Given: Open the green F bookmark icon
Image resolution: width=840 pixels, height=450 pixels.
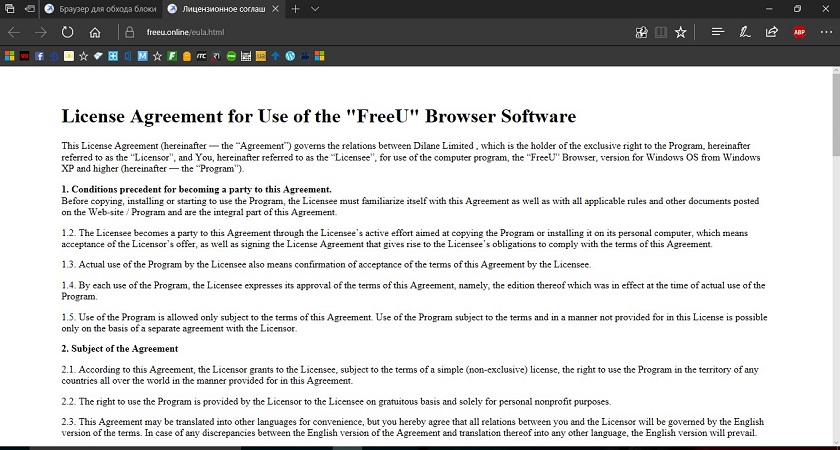Looking at the screenshot, I should (172, 56).
